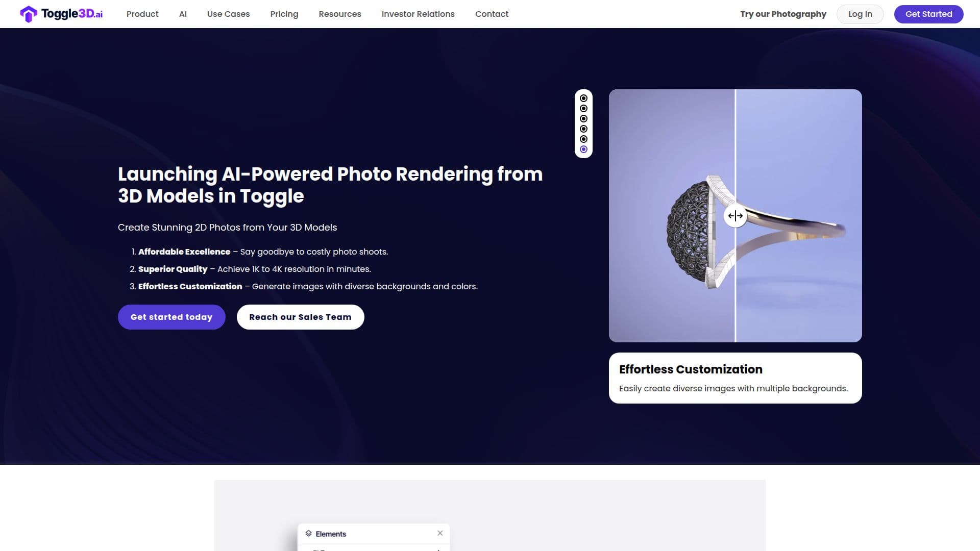The height and width of the screenshot is (551, 980).
Task: Click the ring rendering comparison image
Action: [735, 216]
